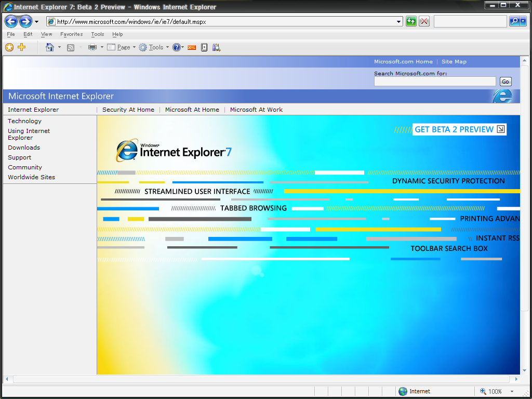Expand the Print options dropdown arrow

pyautogui.click(x=102, y=47)
